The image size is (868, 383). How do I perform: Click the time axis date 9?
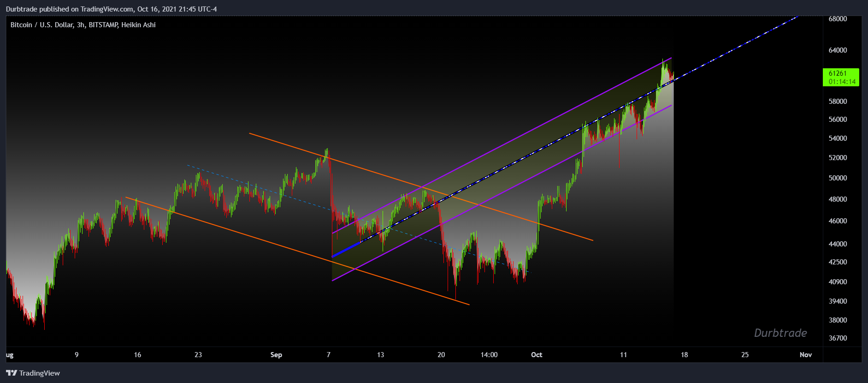click(x=77, y=355)
